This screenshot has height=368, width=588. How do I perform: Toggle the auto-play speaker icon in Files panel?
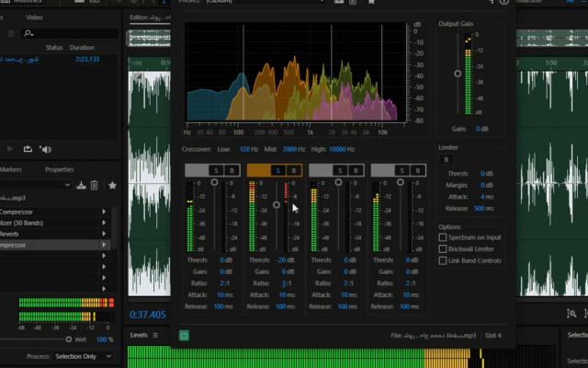[45, 149]
